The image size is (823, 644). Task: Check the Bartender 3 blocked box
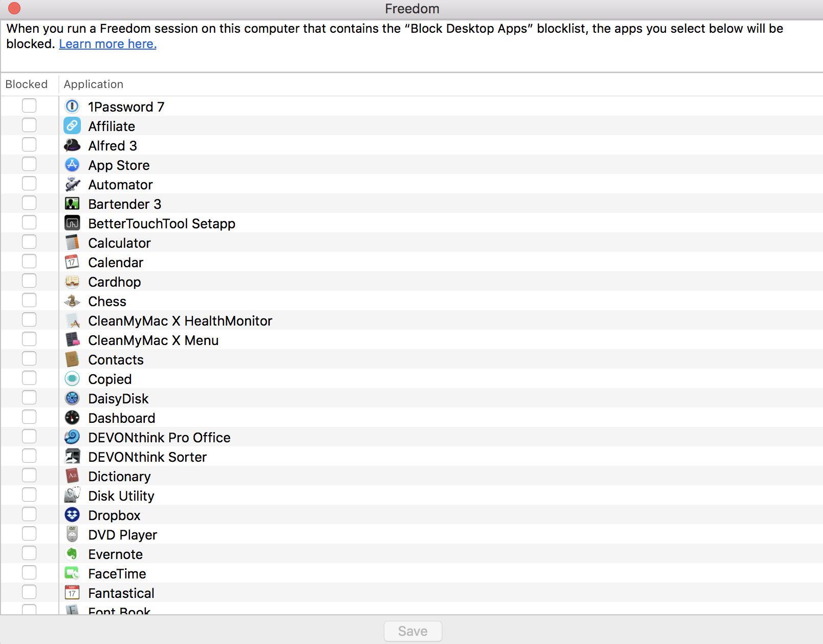[29, 203]
